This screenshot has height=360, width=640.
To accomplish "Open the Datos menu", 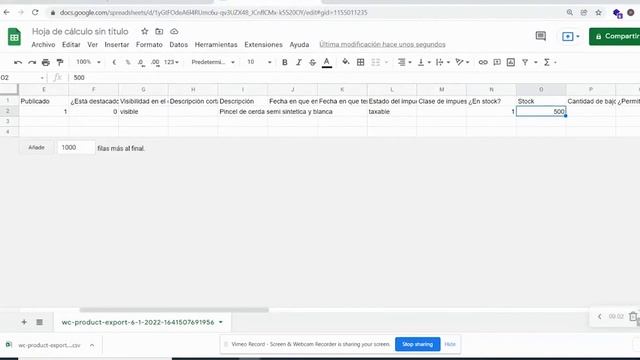I will click(179, 44).
